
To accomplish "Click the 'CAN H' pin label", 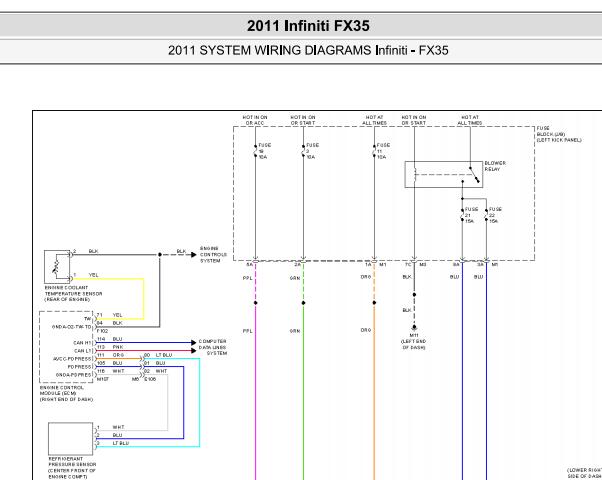I will tap(83, 343).
